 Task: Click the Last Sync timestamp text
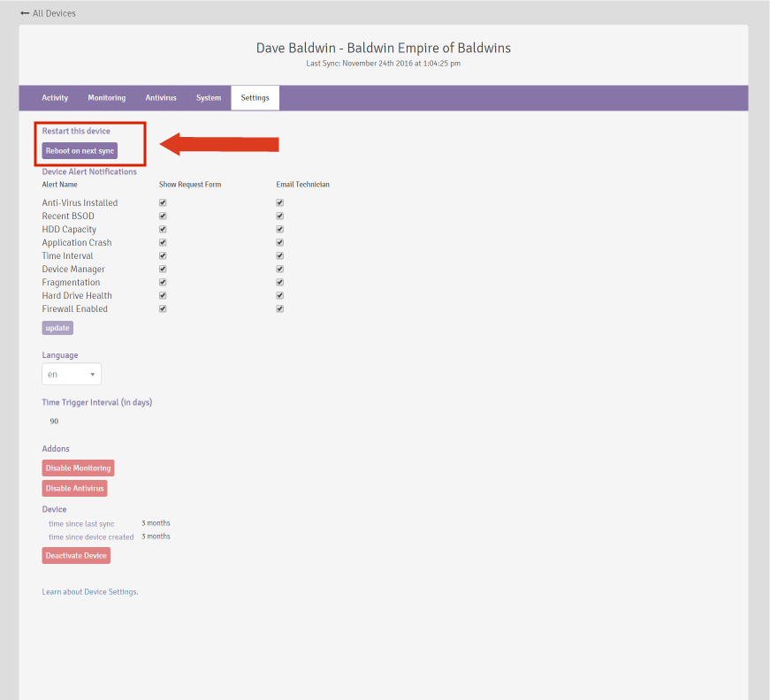point(383,64)
